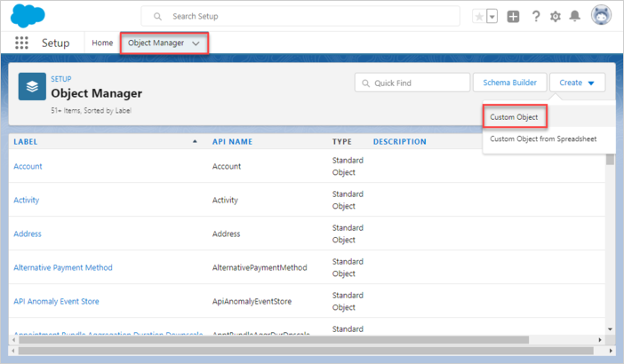Open the App Launcher grid icon

click(22, 43)
